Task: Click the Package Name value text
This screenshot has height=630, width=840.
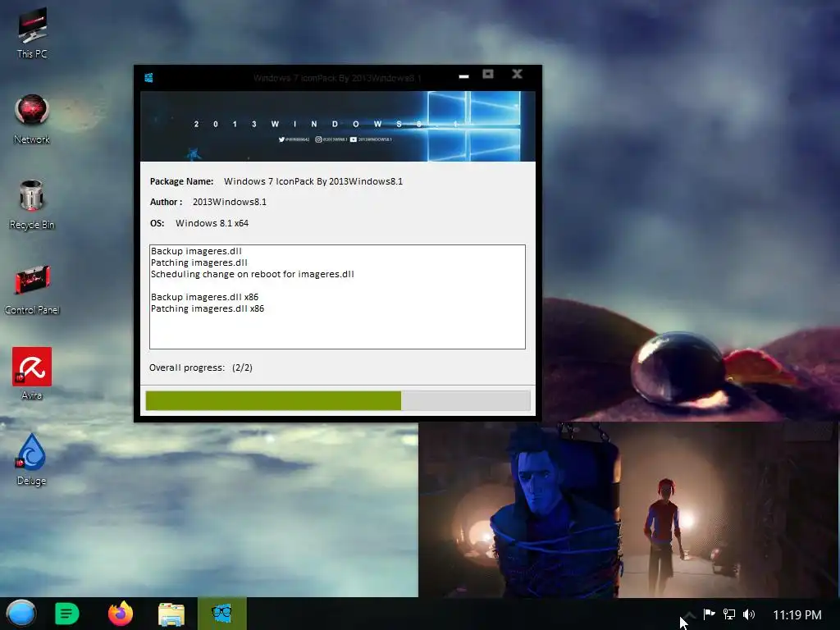Action: tap(313, 181)
